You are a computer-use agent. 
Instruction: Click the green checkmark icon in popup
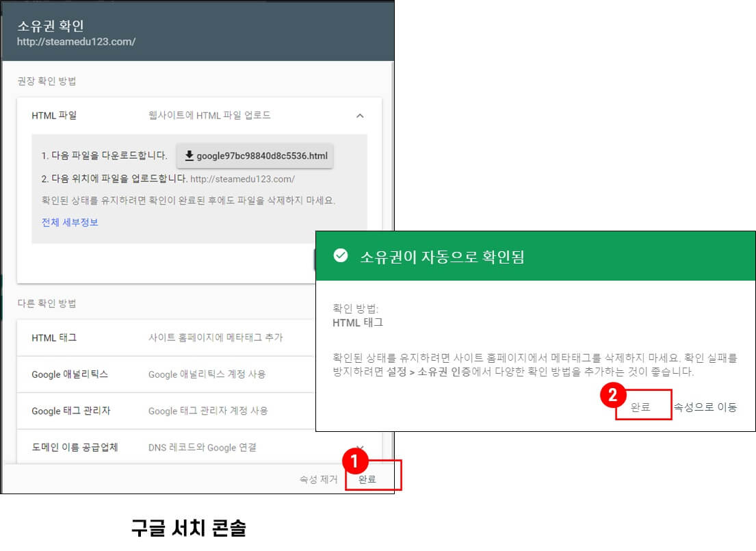pos(341,256)
